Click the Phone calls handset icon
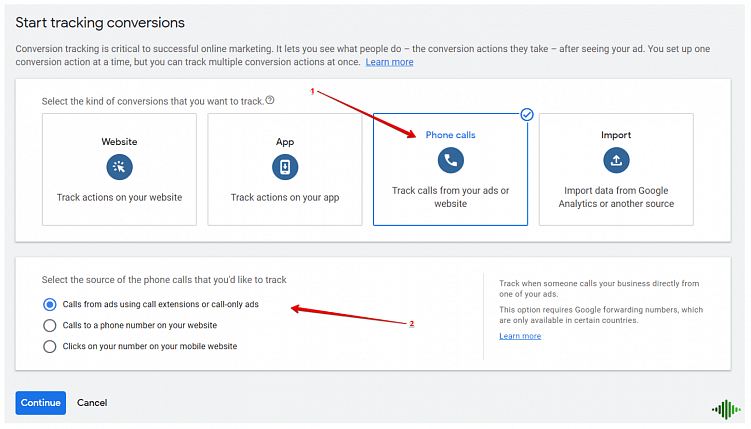 click(451, 160)
